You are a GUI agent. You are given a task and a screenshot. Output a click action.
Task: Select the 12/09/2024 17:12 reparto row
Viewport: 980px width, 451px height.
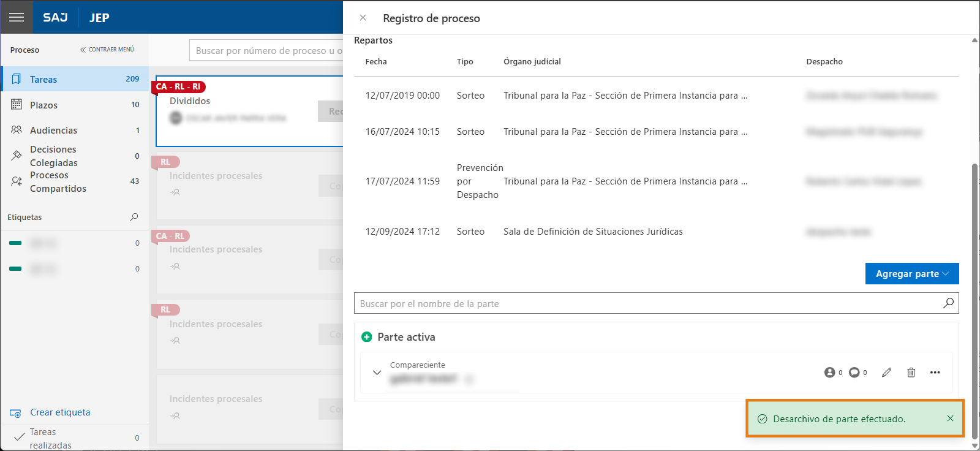[x=657, y=232]
